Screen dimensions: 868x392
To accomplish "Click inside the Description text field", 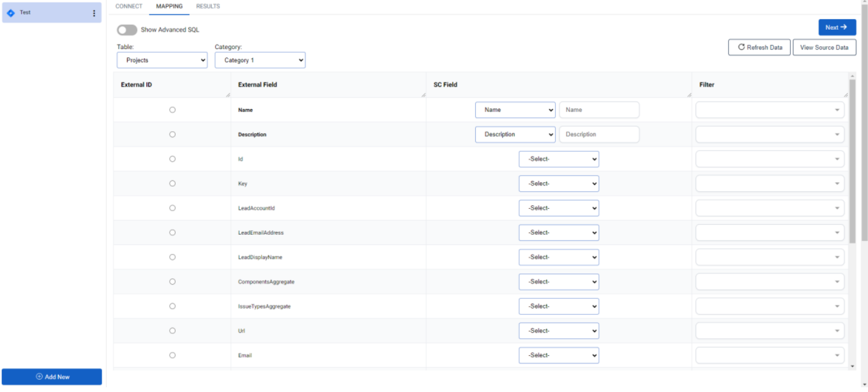I will pos(599,134).
